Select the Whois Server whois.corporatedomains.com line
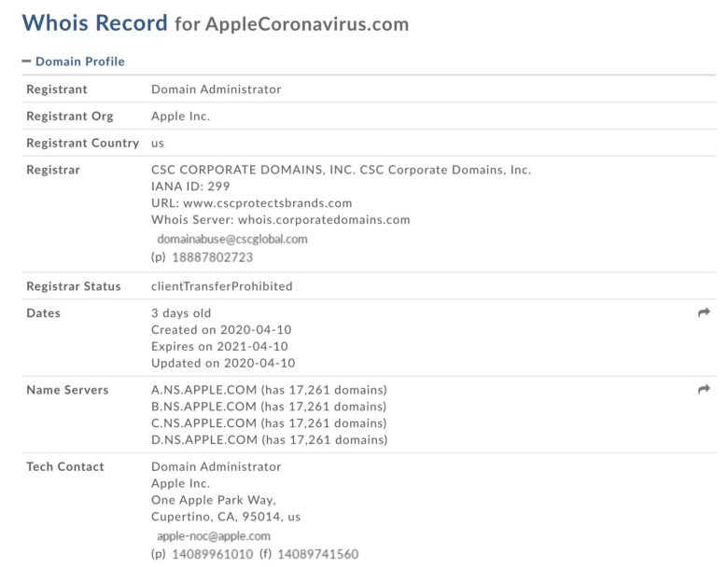The image size is (728, 567). (280, 219)
